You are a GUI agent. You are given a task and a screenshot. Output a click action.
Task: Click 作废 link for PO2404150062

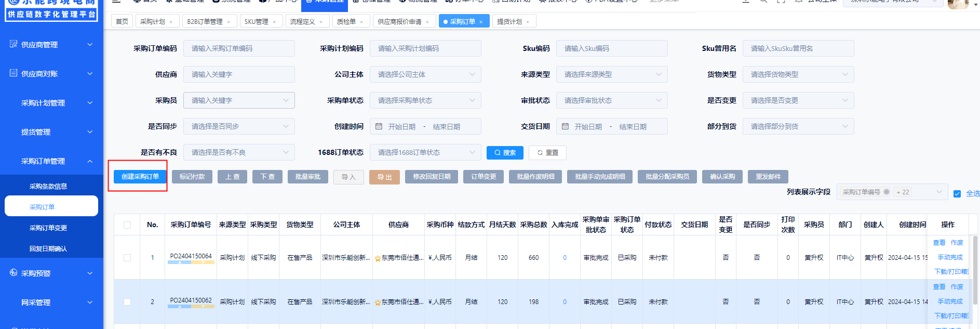point(957,287)
